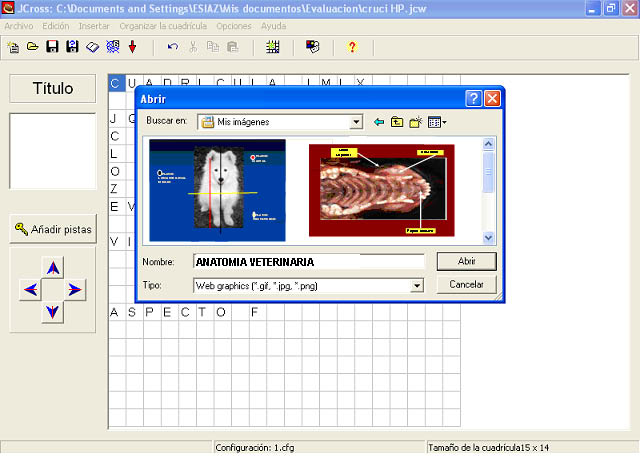Open a file via the folder toolbar icon
The image size is (642, 457).
(33, 47)
